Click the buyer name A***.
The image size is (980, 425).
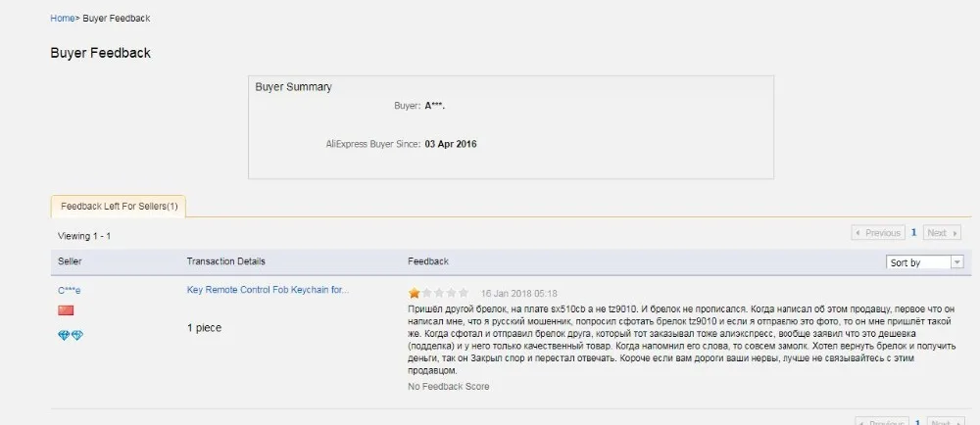435,106
